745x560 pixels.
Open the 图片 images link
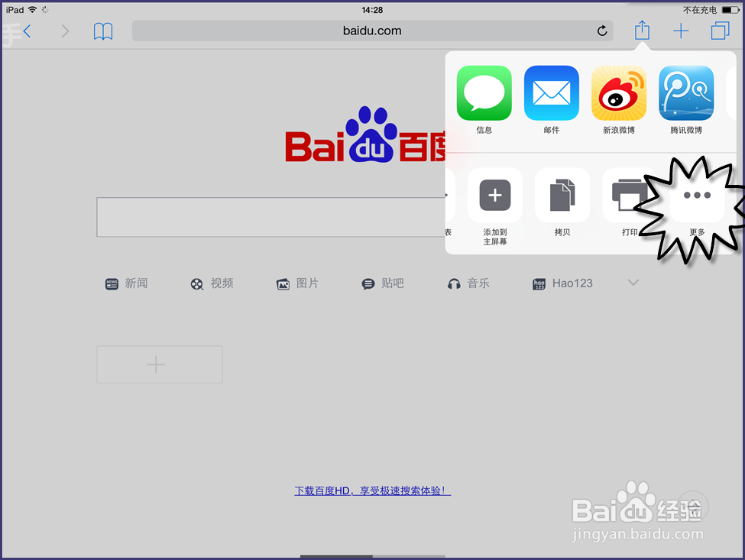(297, 283)
